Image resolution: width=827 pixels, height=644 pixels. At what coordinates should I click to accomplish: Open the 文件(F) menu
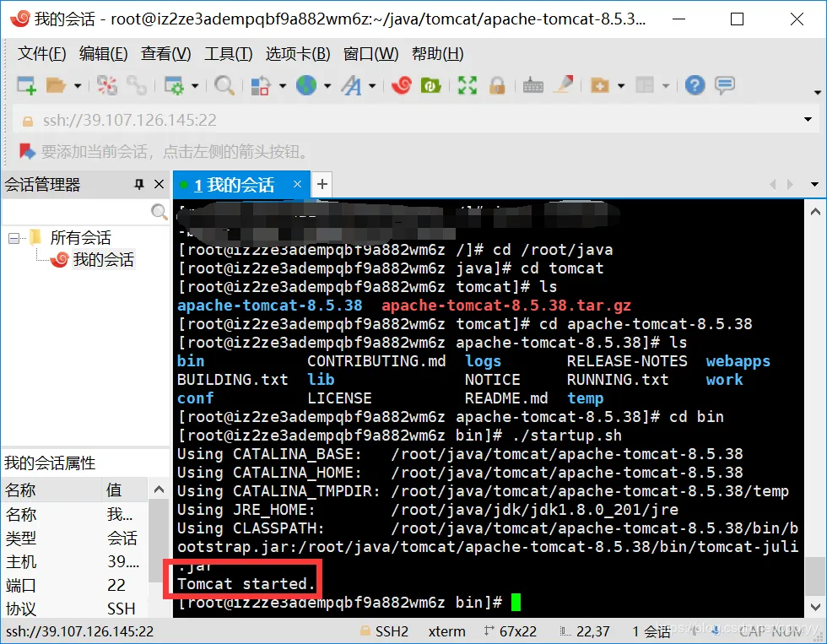(x=41, y=54)
